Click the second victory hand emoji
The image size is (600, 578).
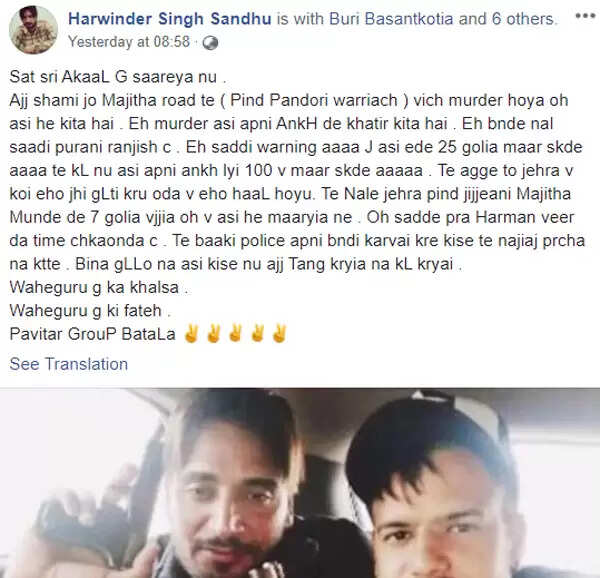[214, 334]
